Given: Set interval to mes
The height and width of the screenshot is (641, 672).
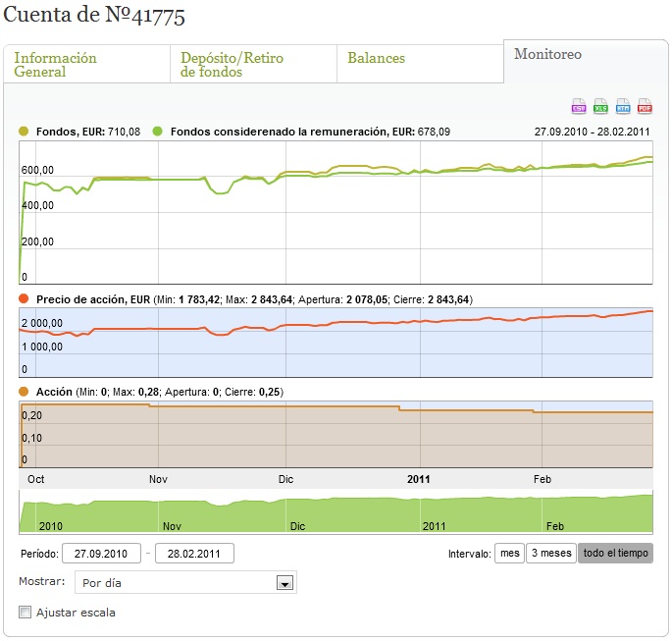Looking at the screenshot, I should (x=509, y=553).
